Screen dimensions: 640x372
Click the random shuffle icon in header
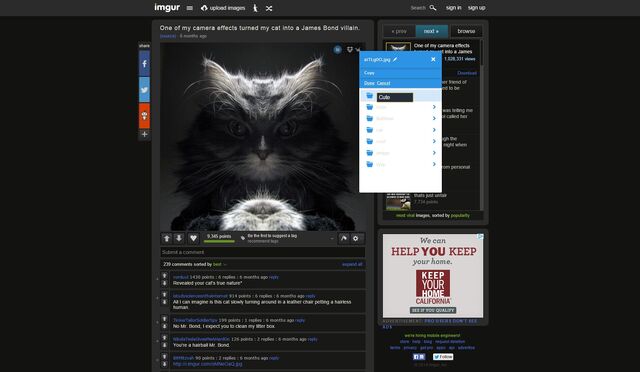[269, 8]
